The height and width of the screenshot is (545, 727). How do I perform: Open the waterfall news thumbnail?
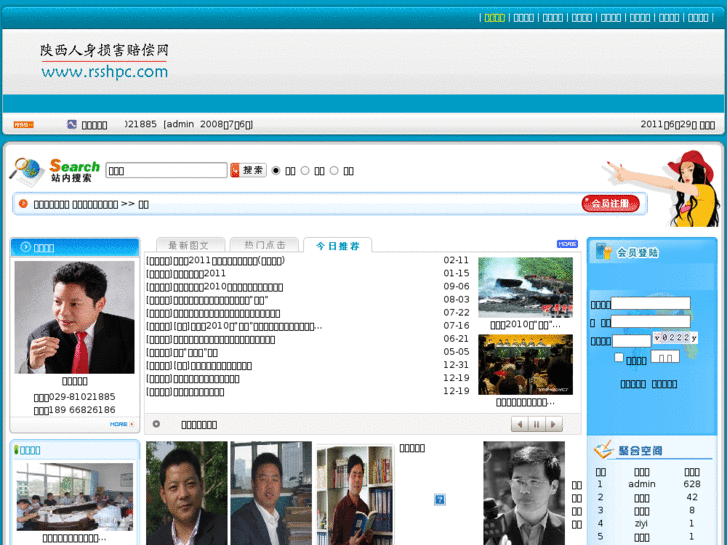coord(525,288)
